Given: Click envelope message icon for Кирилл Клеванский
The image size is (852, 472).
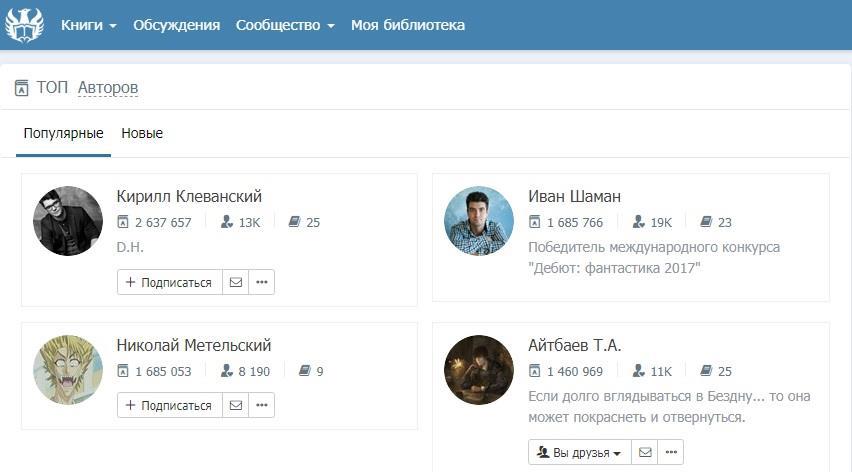Looking at the screenshot, I should coord(236,282).
